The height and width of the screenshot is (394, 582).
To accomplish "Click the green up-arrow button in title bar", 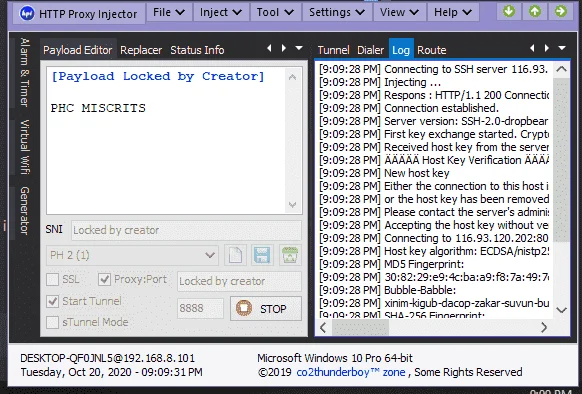I will (x=535, y=12).
